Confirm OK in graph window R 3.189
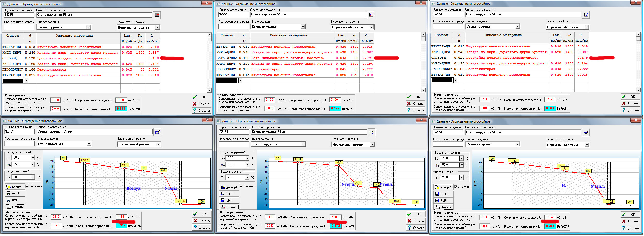The width and height of the screenshot is (644, 236). click(x=202, y=214)
